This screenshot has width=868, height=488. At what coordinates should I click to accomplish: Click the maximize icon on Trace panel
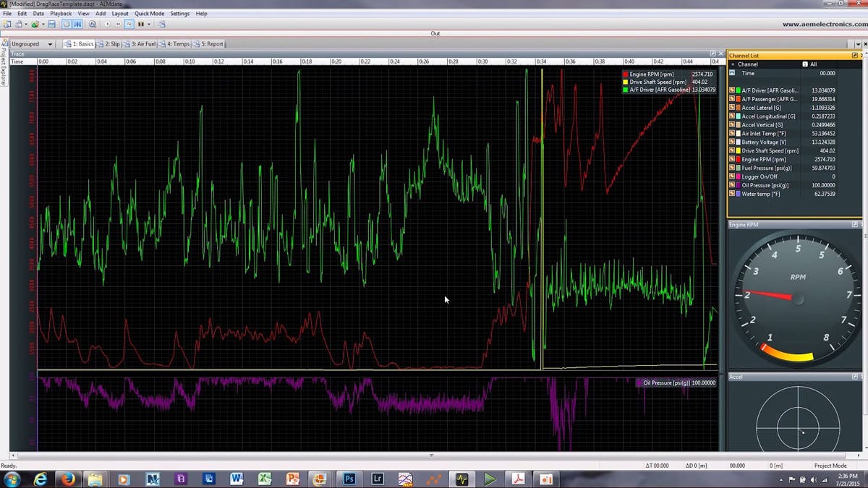tap(712, 53)
